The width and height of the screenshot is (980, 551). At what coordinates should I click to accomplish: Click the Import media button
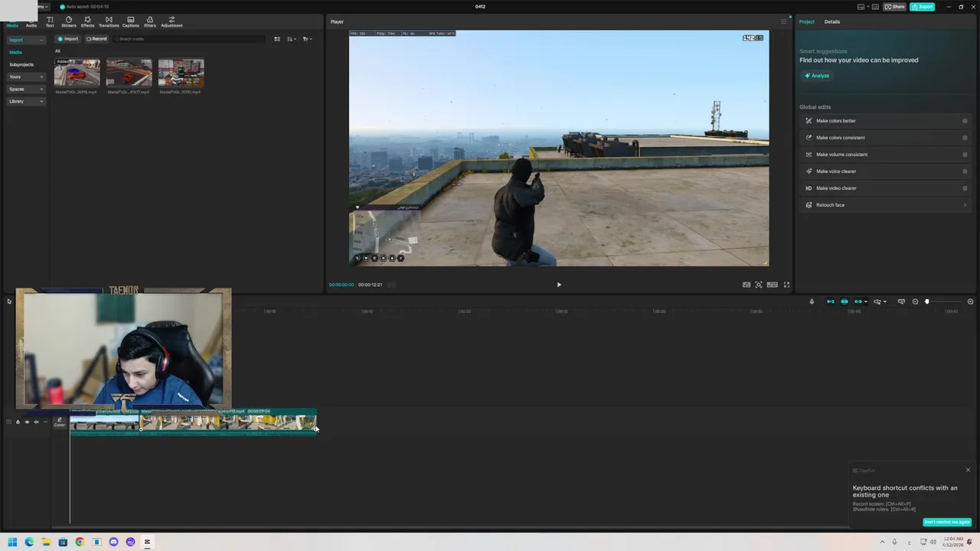(x=69, y=39)
